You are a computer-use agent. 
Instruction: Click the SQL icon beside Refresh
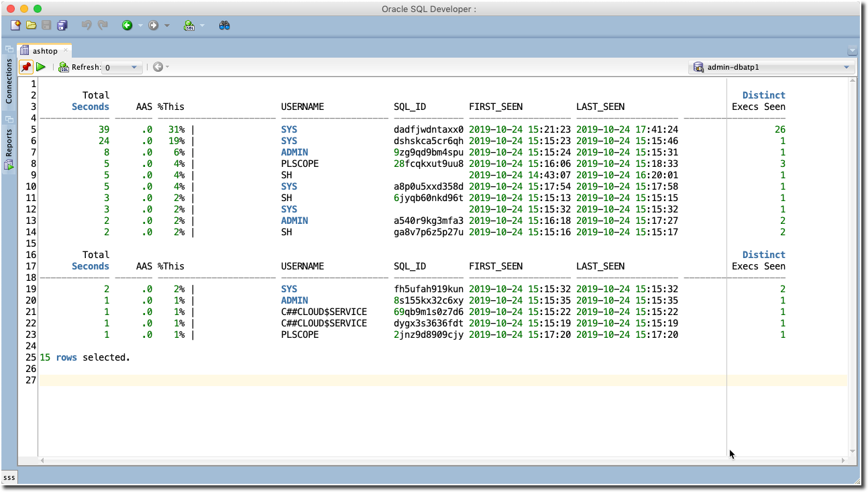[x=64, y=67]
